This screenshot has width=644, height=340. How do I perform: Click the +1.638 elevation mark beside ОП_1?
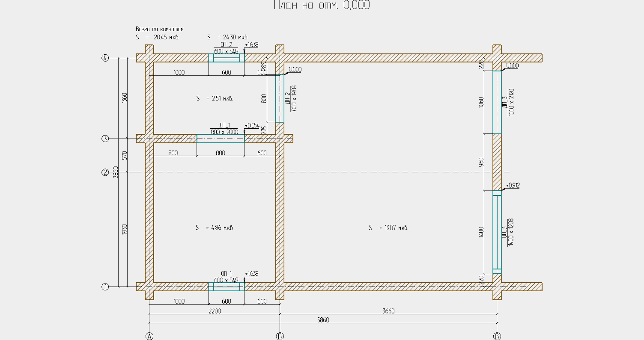click(x=252, y=274)
